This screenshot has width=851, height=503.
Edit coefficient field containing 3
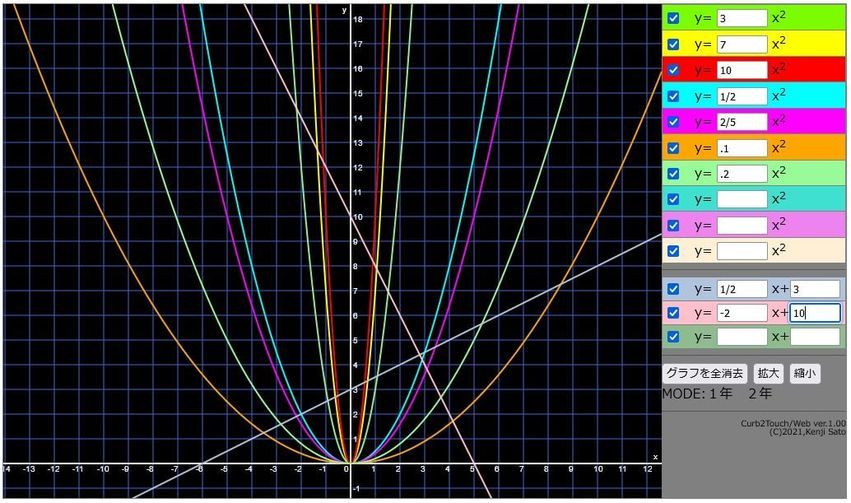pyautogui.click(x=742, y=18)
